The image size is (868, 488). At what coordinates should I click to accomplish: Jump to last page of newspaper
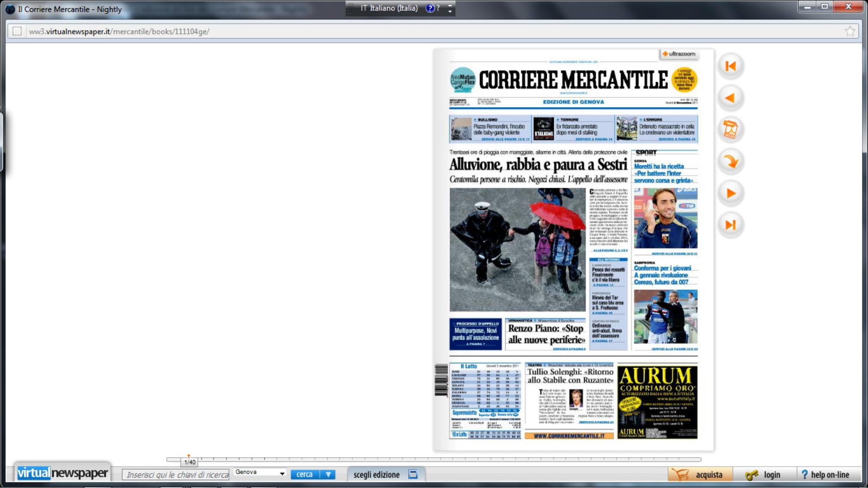click(731, 225)
